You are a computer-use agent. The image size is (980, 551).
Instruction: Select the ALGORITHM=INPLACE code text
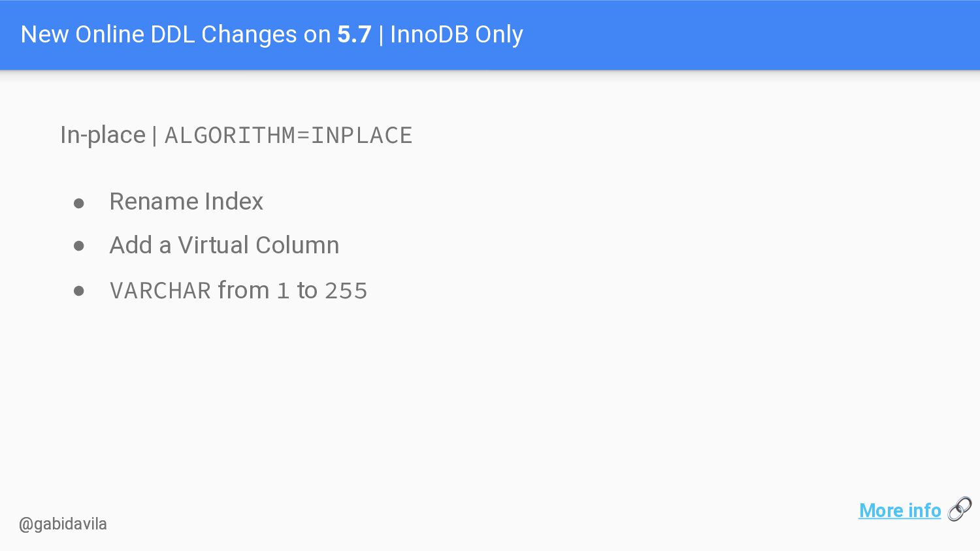pyautogui.click(x=288, y=136)
